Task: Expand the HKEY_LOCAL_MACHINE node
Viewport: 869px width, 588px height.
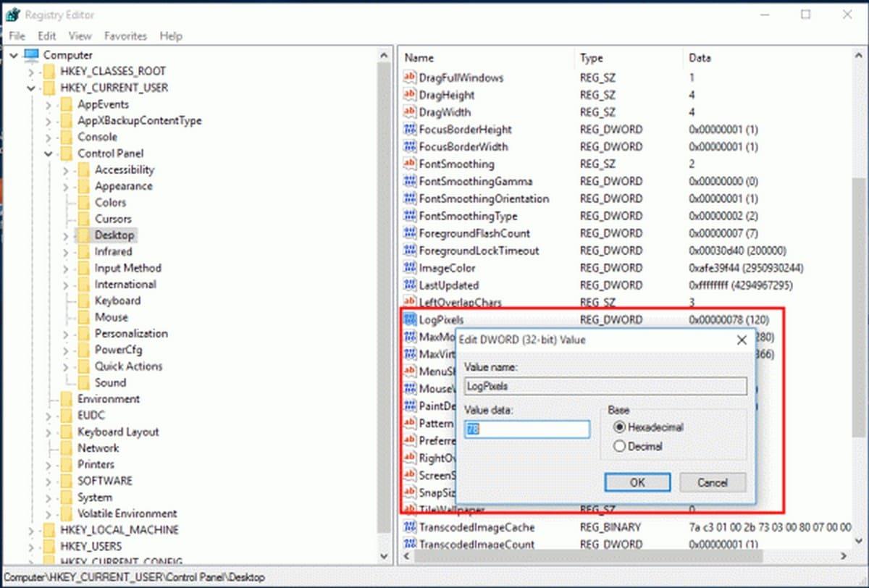Action: pyautogui.click(x=30, y=530)
